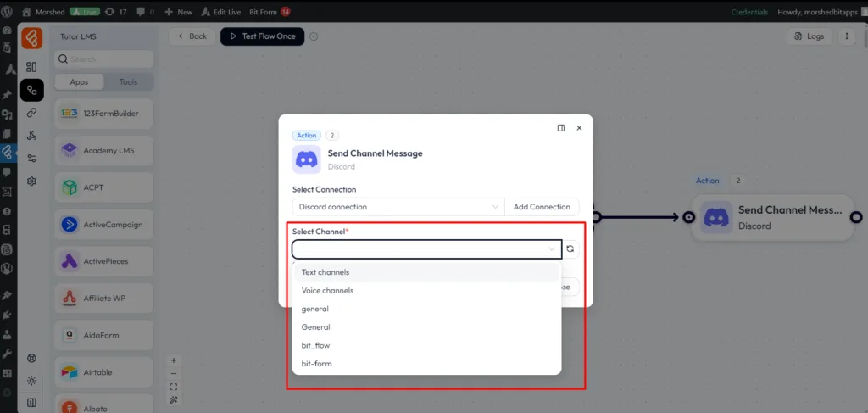Click the Back button

[x=192, y=36]
